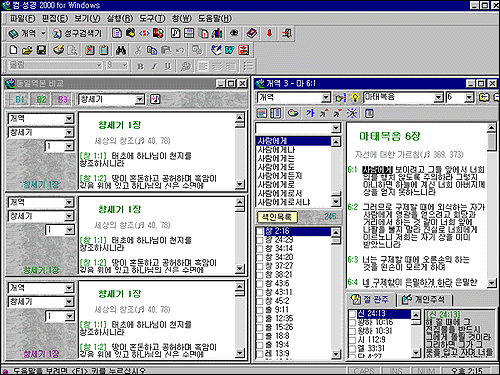Click the 색인목록 button
Image resolution: width=500 pixels, height=375 pixels.
[277, 217]
